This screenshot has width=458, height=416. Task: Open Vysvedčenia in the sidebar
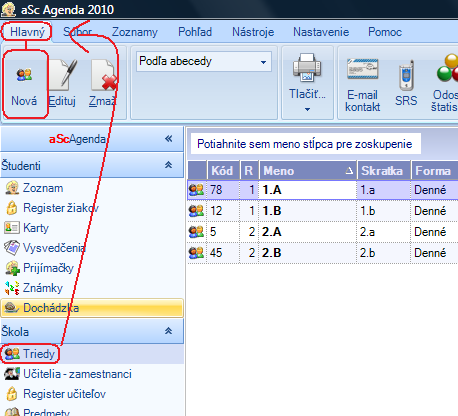45,248
